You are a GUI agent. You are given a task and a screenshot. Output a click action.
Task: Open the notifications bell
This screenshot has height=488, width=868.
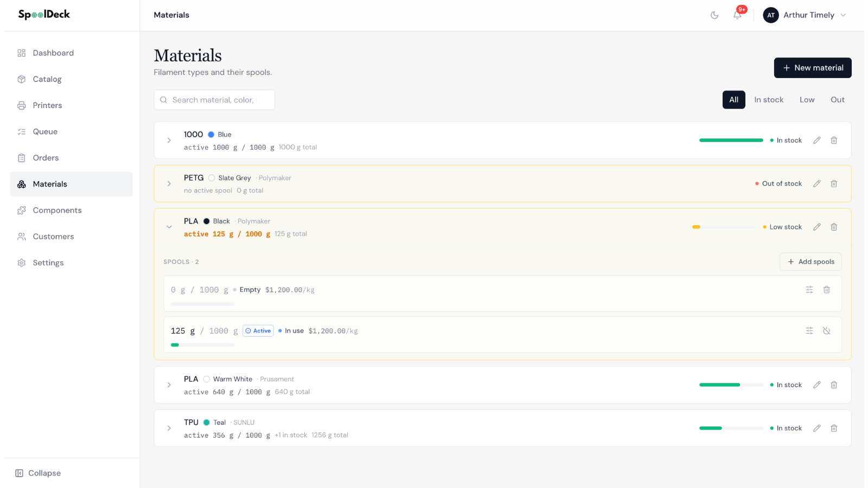(737, 15)
